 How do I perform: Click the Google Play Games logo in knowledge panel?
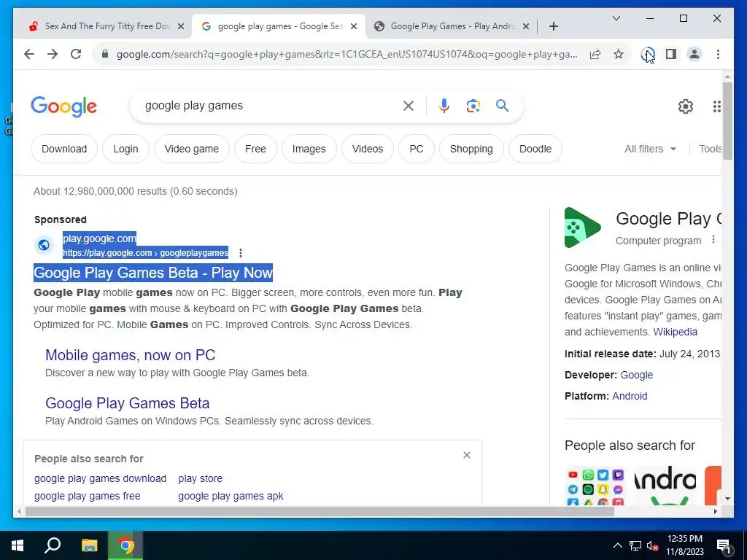pyautogui.click(x=582, y=227)
